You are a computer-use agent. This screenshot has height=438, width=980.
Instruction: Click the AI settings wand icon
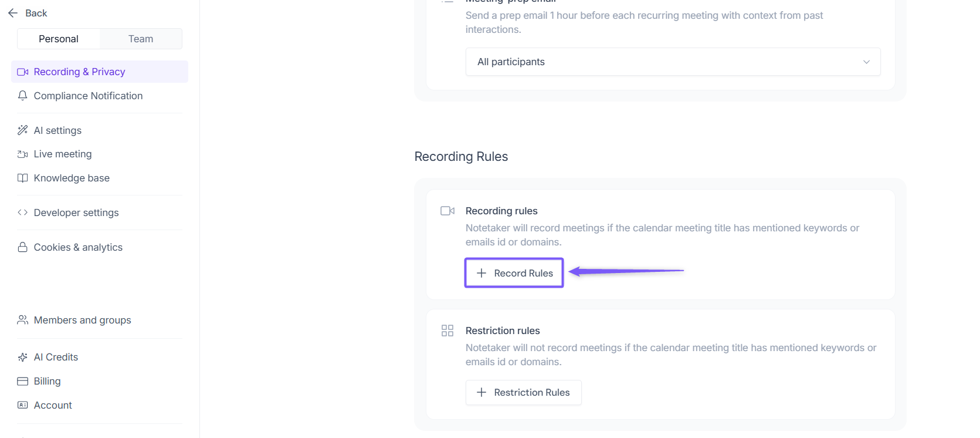pos(23,130)
